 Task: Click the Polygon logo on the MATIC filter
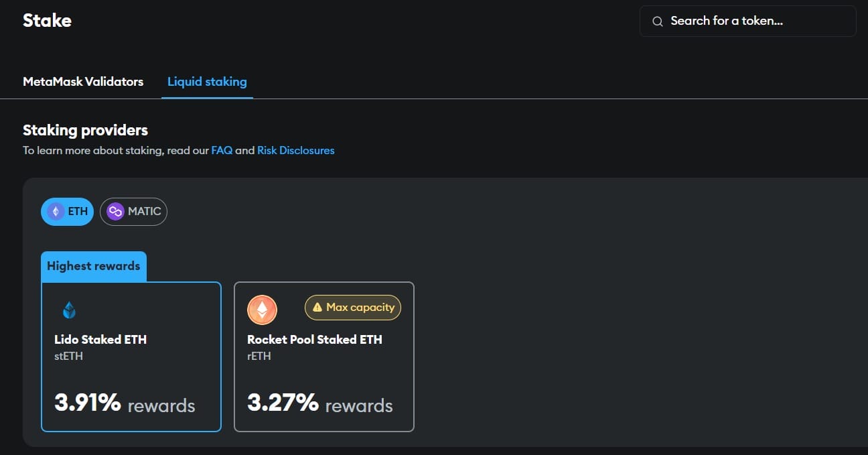pyautogui.click(x=115, y=211)
